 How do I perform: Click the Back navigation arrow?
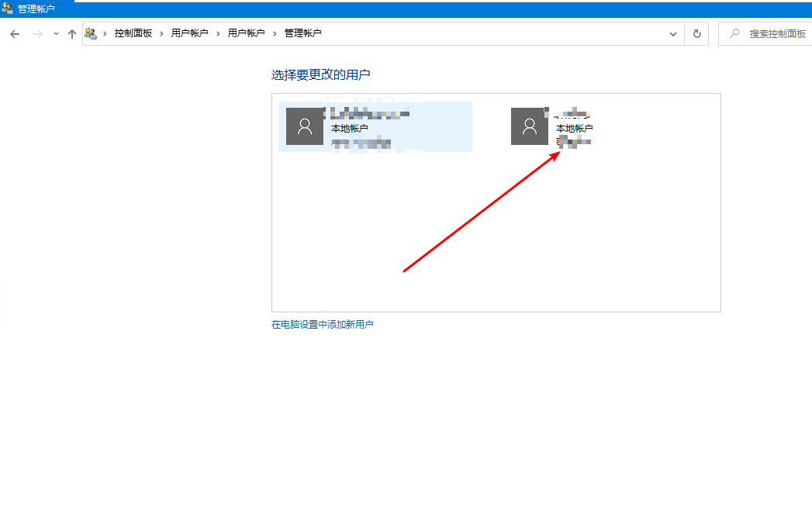(14, 33)
